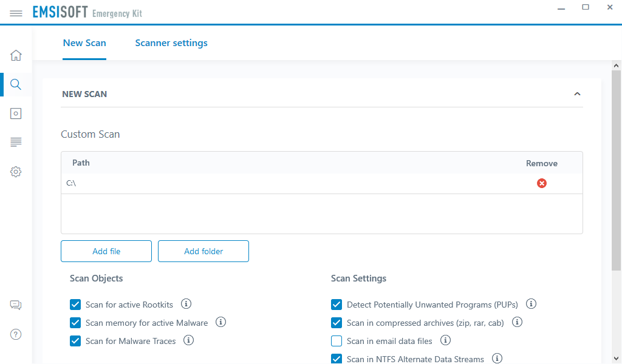Open the Quarantine sidebar icon
622x364 pixels.
pos(16,113)
